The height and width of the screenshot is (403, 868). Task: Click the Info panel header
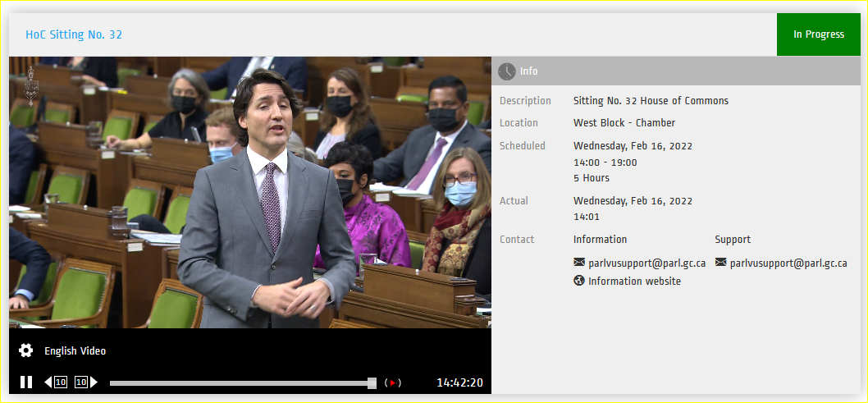[x=676, y=71]
